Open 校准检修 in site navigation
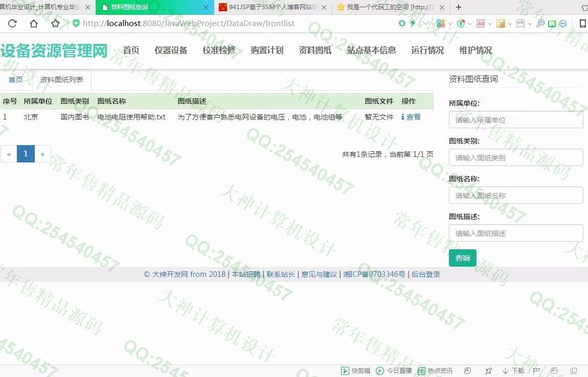Image resolution: width=588 pixels, height=377 pixels. tap(219, 50)
